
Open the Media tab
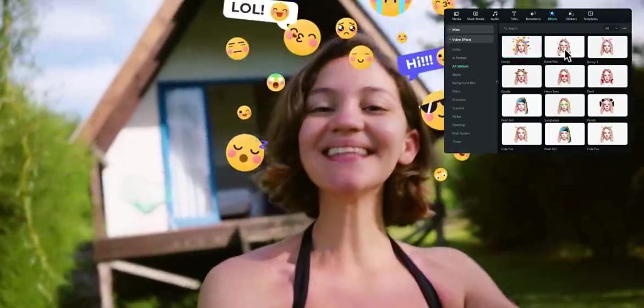click(456, 16)
